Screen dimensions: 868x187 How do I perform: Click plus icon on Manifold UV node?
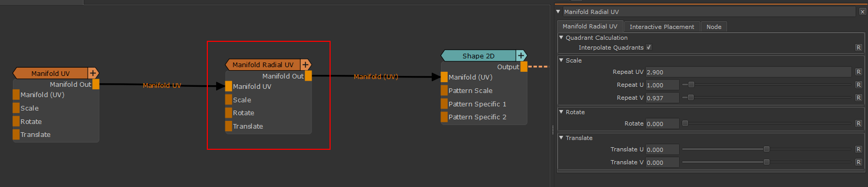pos(93,73)
